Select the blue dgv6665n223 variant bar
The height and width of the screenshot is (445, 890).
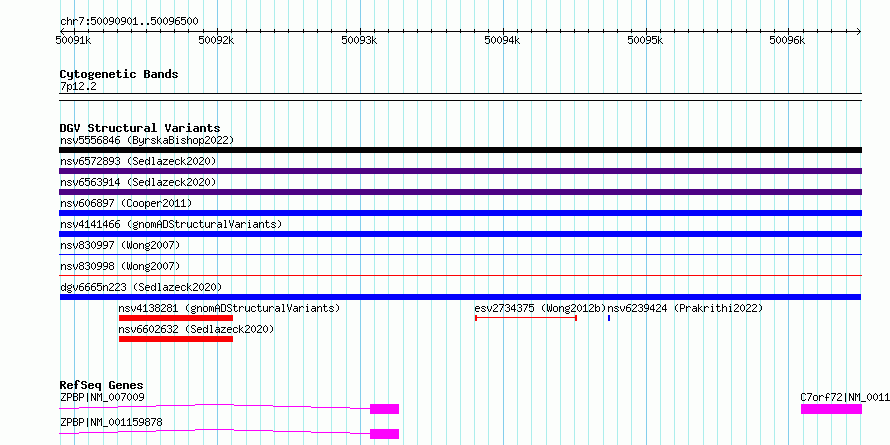[460, 297]
